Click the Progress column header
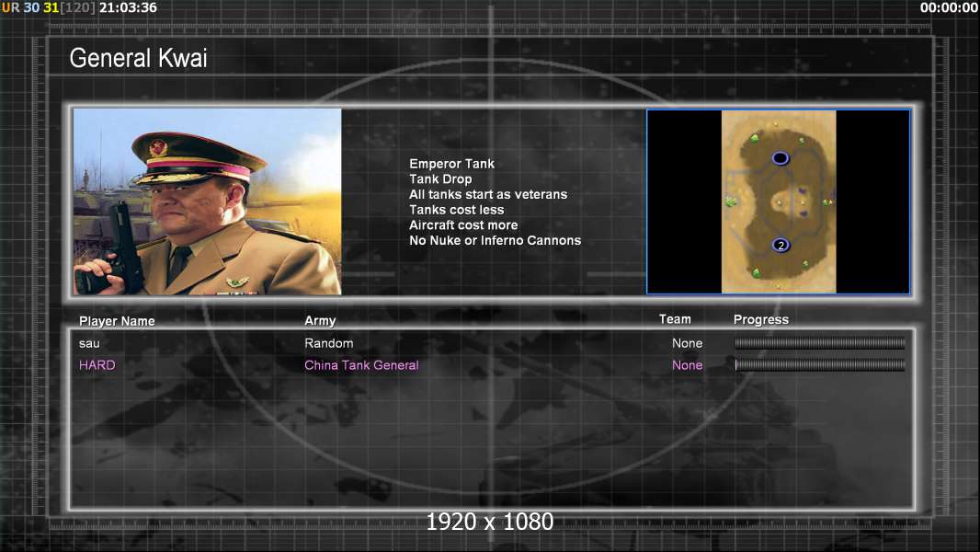 pyautogui.click(x=761, y=319)
